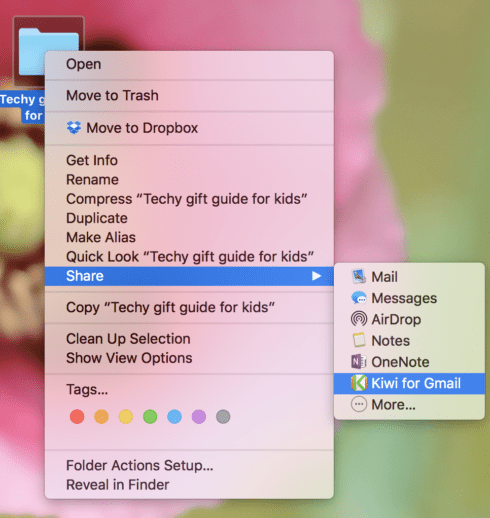490x518 pixels.
Task: Share to Notes in submenu
Action: tap(409, 341)
